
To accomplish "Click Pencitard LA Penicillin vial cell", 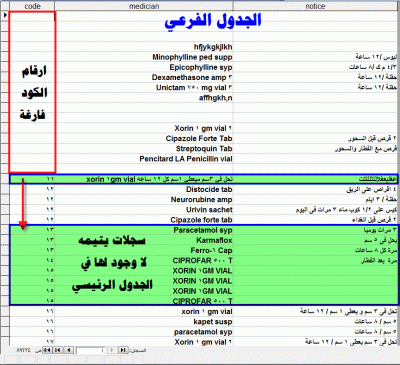I will pos(144,159).
